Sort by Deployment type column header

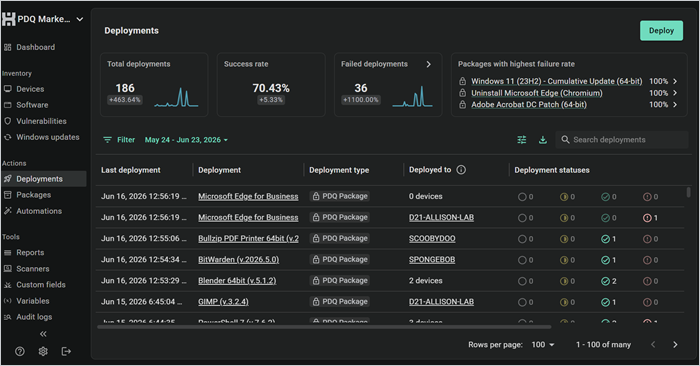click(x=339, y=170)
